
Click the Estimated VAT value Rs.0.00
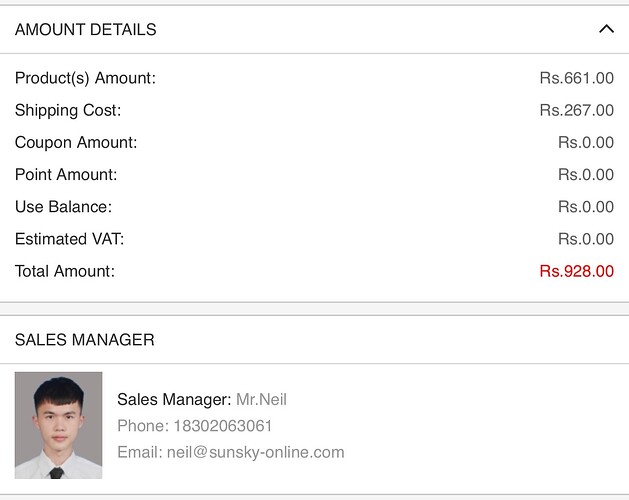coord(585,239)
